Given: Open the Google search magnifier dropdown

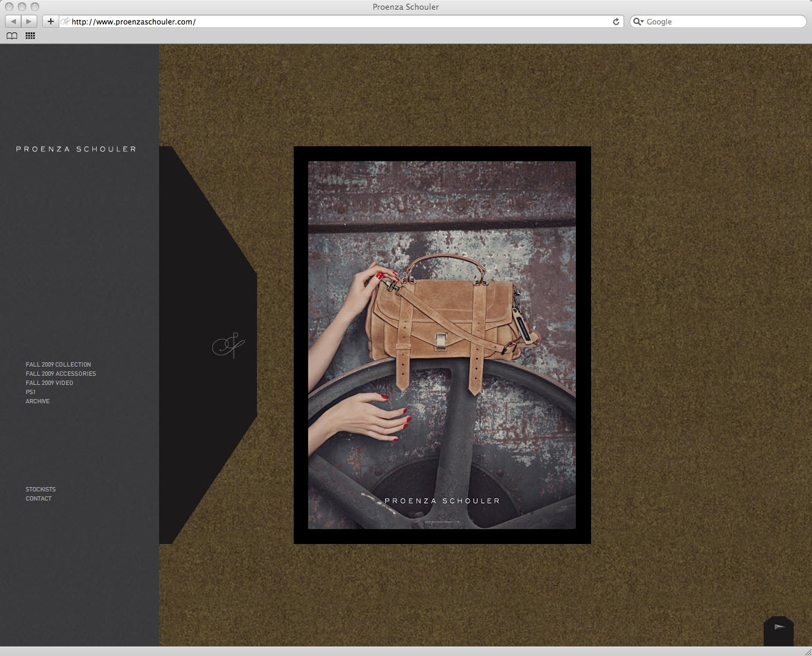Looking at the screenshot, I should 638,21.
